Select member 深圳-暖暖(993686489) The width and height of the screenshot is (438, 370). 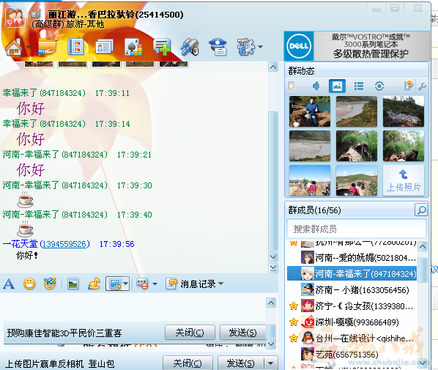point(352,322)
